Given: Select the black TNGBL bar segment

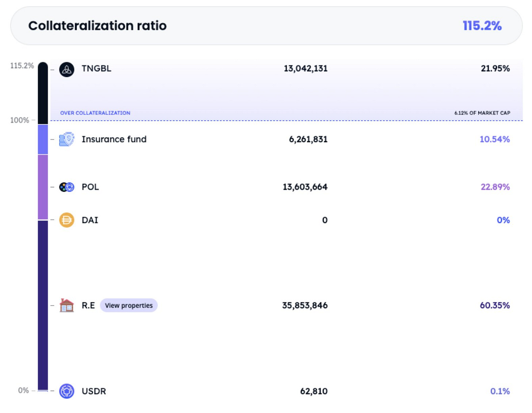Looking at the screenshot, I should tap(43, 93).
